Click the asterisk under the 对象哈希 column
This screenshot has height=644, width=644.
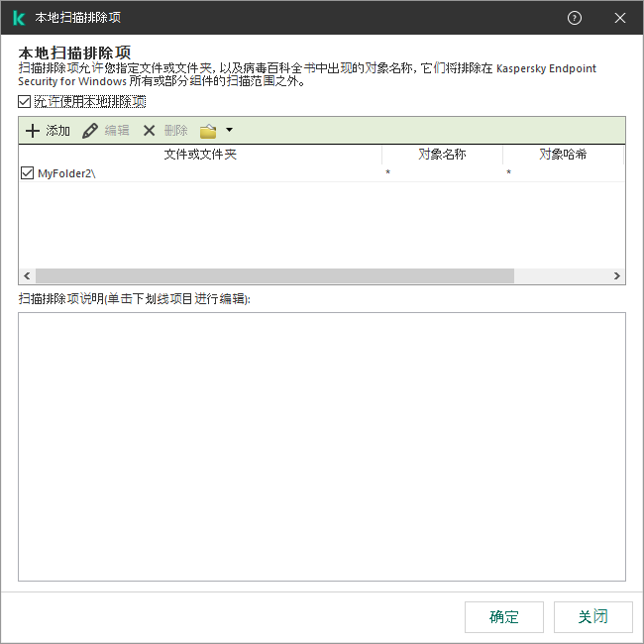[508, 172]
